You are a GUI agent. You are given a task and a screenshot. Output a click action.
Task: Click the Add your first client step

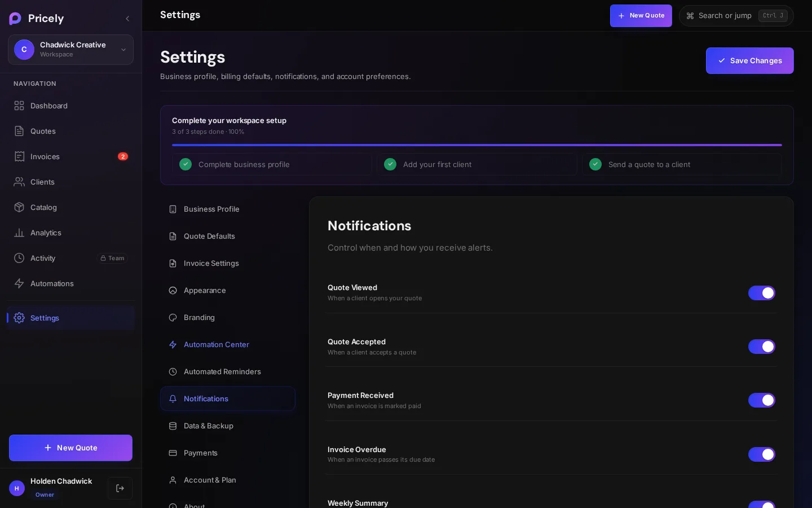[477, 164]
